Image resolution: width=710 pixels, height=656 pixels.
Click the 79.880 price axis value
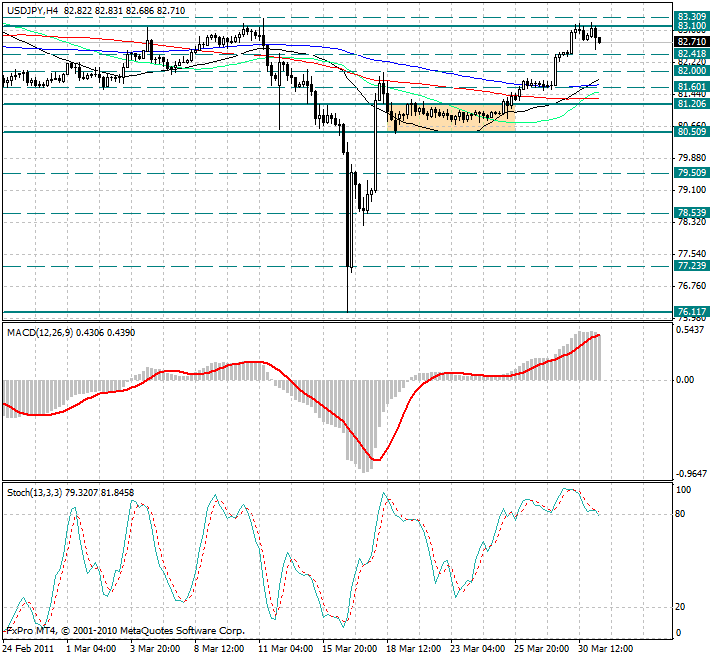tap(692, 158)
